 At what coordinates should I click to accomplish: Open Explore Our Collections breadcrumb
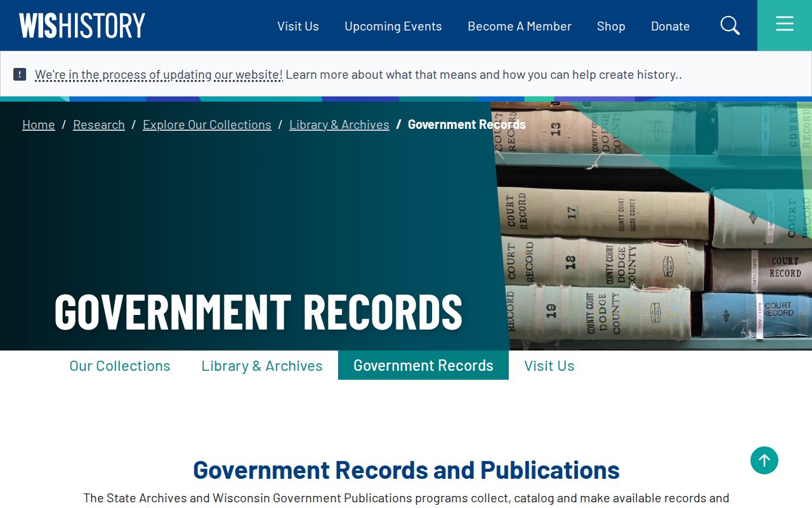click(207, 124)
